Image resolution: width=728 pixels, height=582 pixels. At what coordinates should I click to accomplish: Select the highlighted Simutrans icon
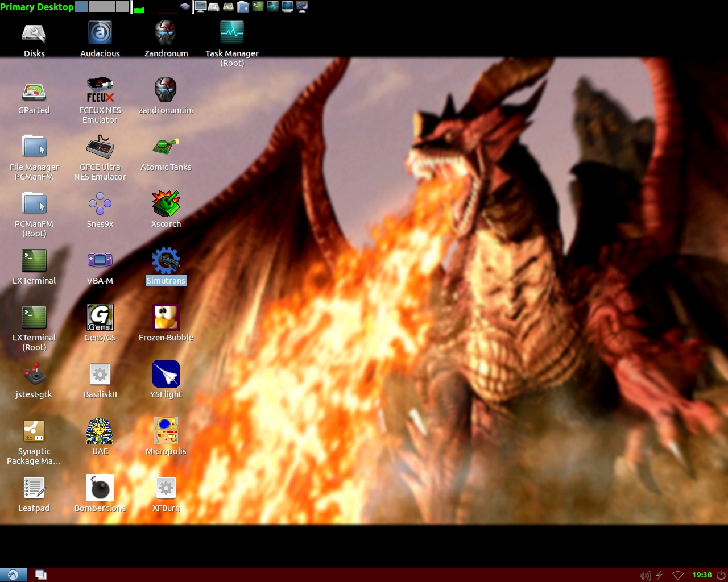coord(166,261)
